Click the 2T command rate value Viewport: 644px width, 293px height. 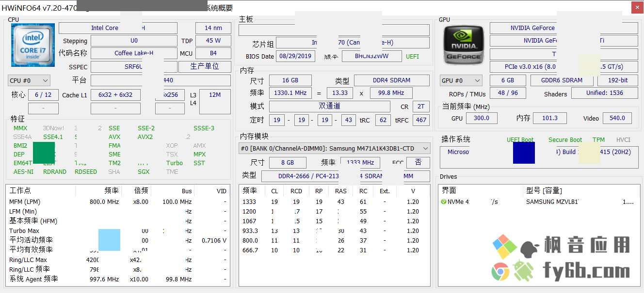pos(421,106)
